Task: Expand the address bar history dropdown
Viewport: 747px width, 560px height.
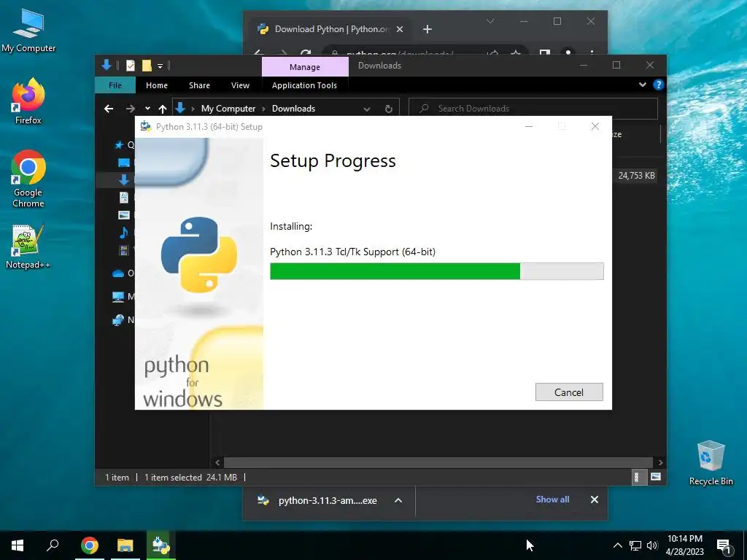Action: tap(367, 109)
